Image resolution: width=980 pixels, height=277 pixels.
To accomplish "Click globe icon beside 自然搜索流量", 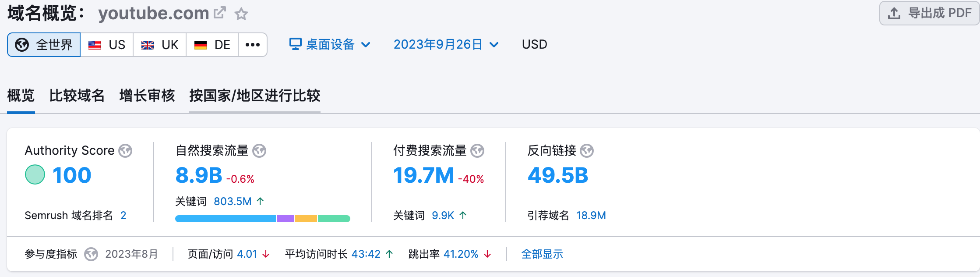I will 259,151.
